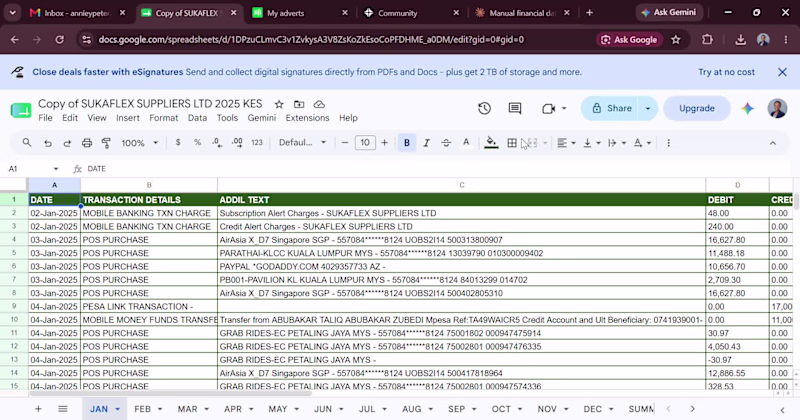
Task: Format as percent
Action: coord(197,143)
